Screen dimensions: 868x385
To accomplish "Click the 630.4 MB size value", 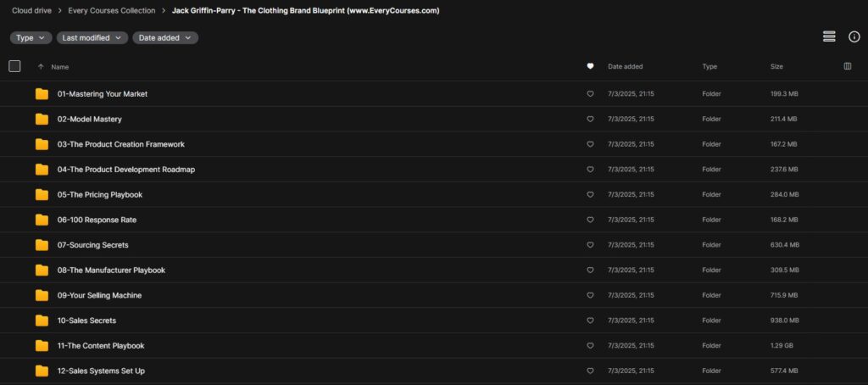I will [x=785, y=245].
